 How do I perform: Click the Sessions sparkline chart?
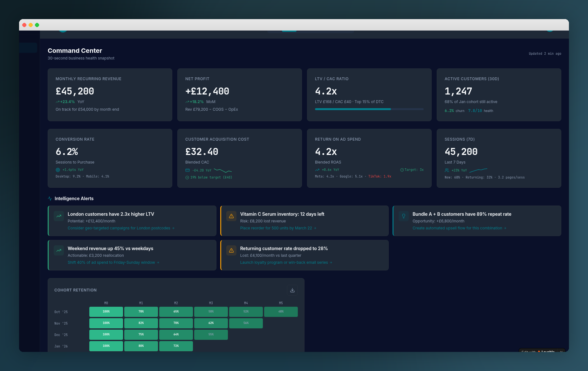pos(478,170)
